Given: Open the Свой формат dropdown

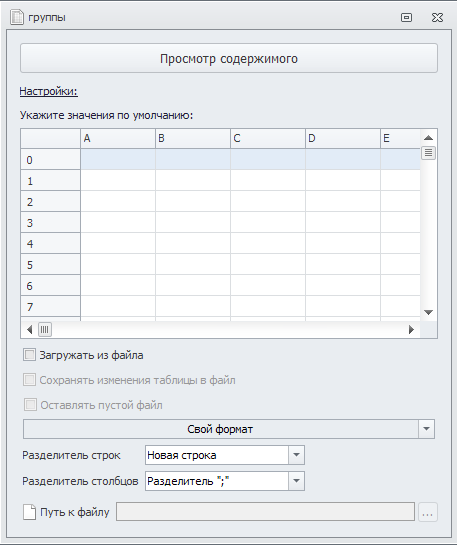Looking at the screenshot, I should pos(229,429).
